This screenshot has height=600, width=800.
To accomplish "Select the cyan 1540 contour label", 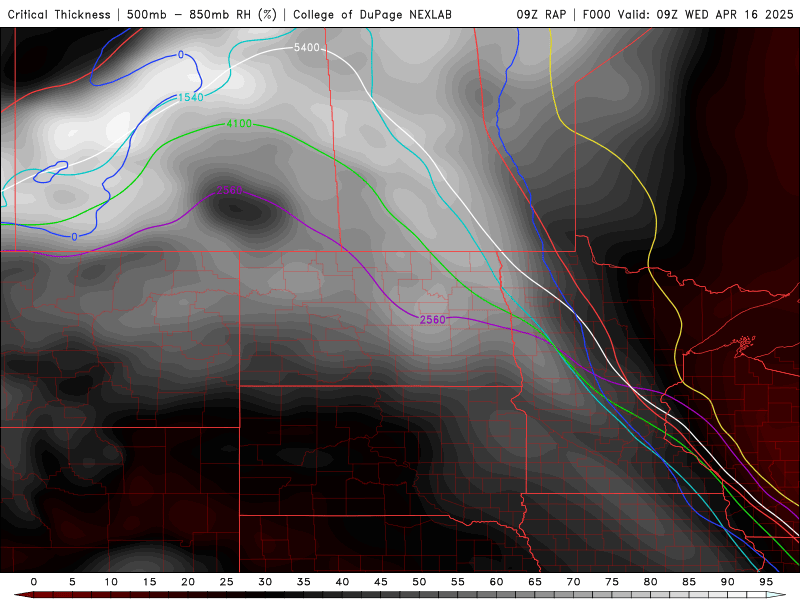I will tap(190, 97).
